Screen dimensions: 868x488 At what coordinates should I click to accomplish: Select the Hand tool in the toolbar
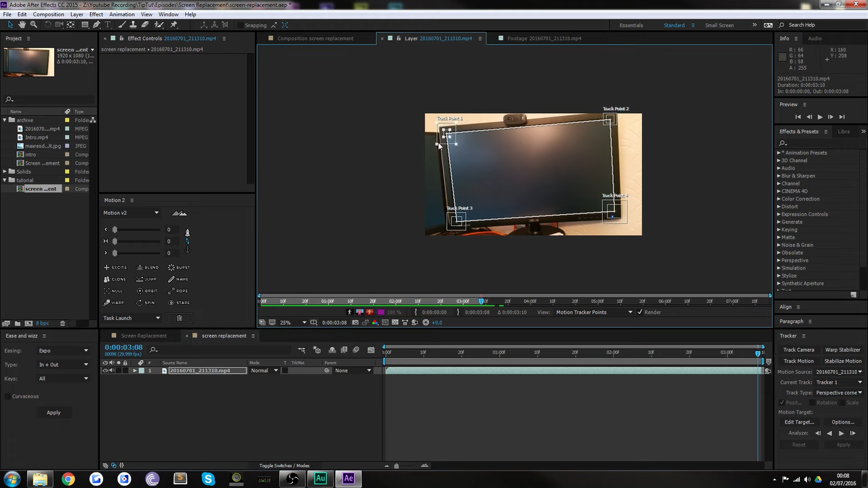click(22, 24)
